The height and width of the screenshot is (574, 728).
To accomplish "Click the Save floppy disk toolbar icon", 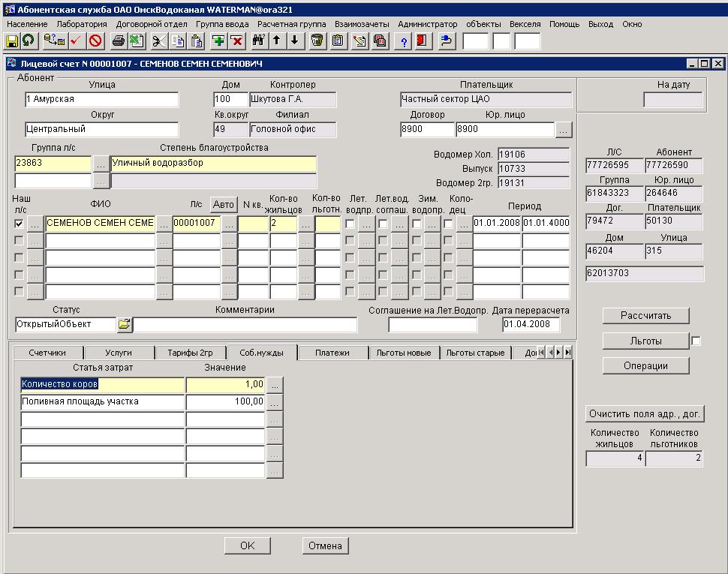I will point(13,41).
